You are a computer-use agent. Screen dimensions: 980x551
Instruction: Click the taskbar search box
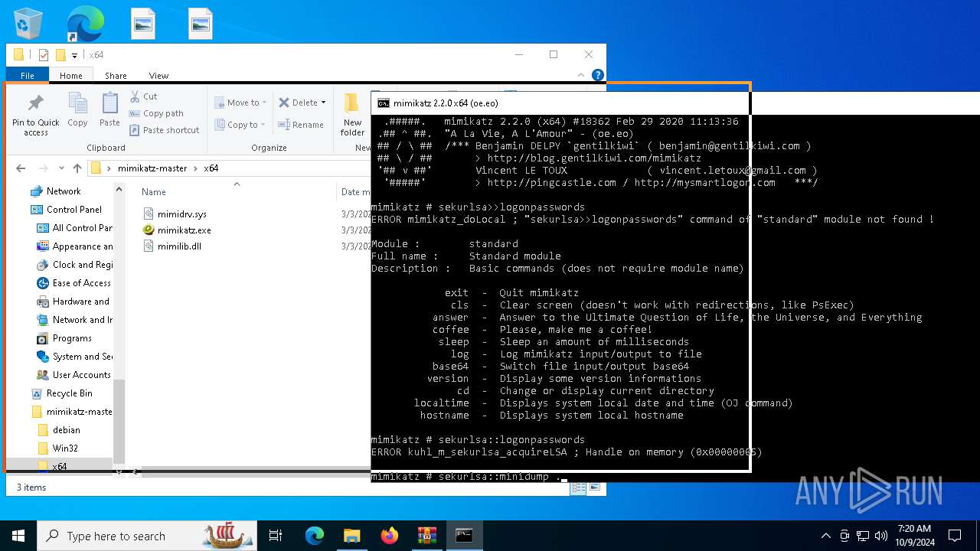coord(148,536)
